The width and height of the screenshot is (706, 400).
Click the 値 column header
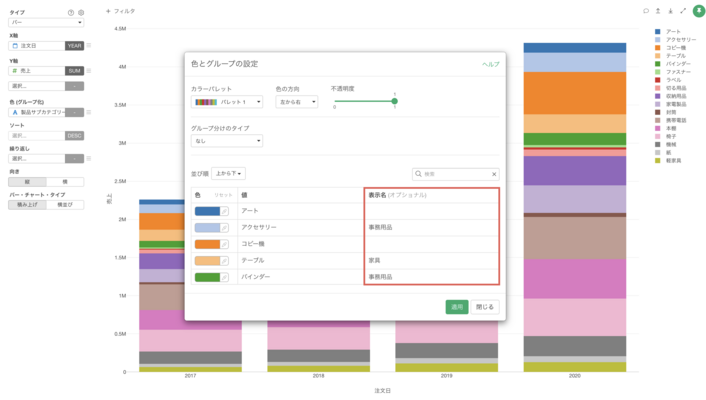pyautogui.click(x=244, y=195)
